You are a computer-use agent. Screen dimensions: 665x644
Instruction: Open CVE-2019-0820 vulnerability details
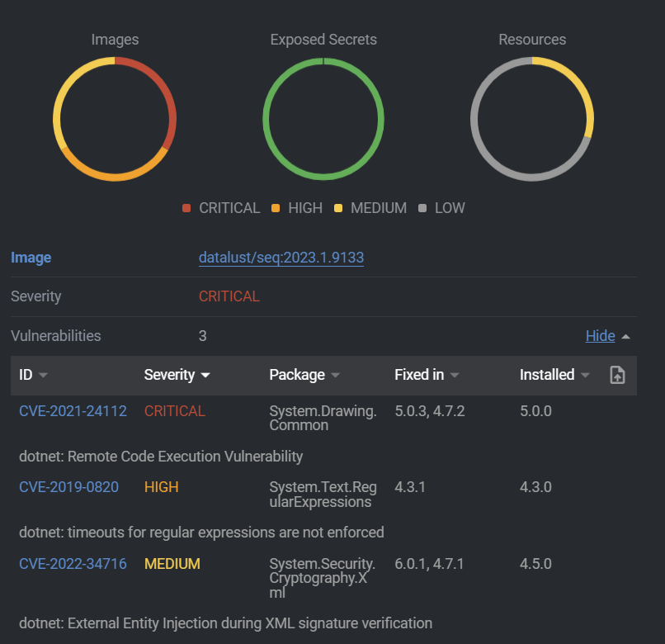point(68,487)
